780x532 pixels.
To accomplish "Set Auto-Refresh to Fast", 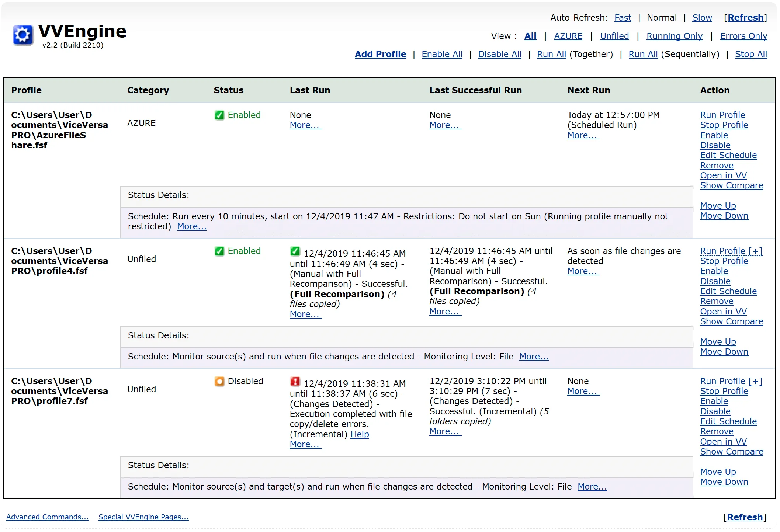I will click(623, 18).
